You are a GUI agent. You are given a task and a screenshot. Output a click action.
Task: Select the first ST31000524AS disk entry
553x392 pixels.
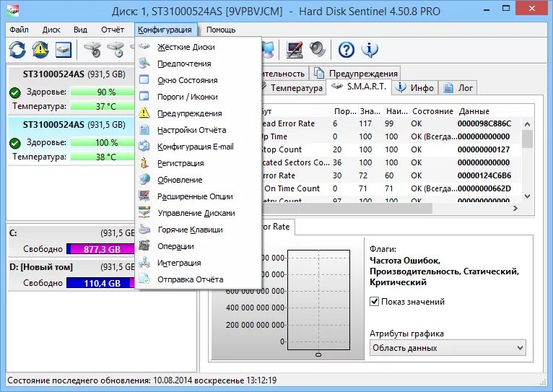coord(71,90)
